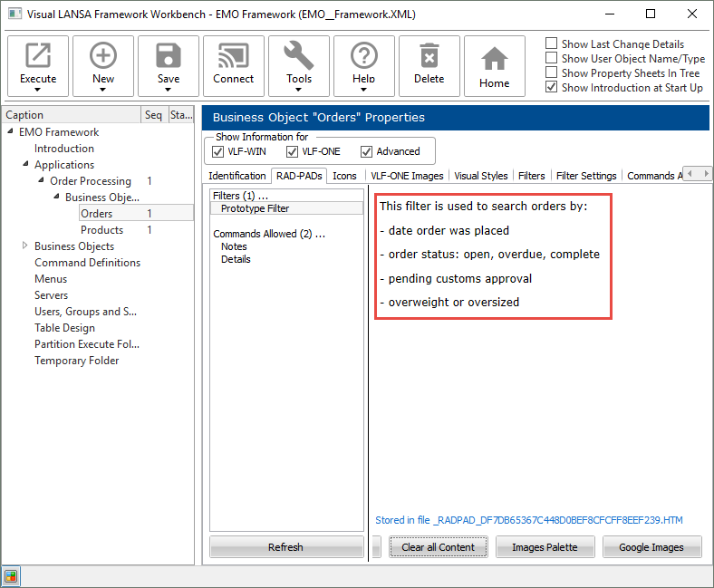Toggle the VLF-ONE checkbox
The image size is (714, 588).
[x=292, y=151]
